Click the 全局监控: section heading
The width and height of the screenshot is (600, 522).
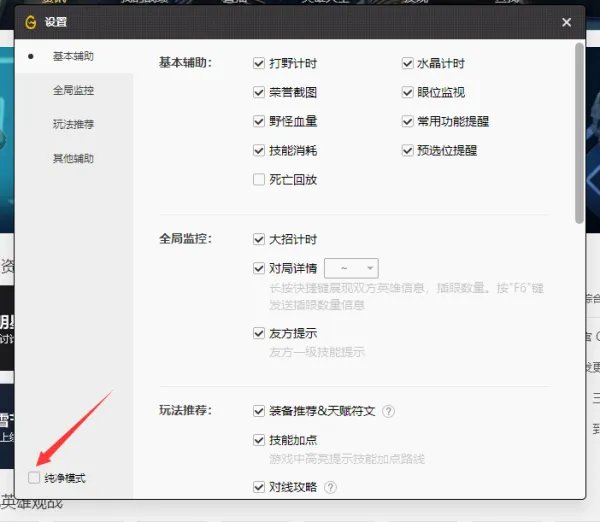click(186, 239)
